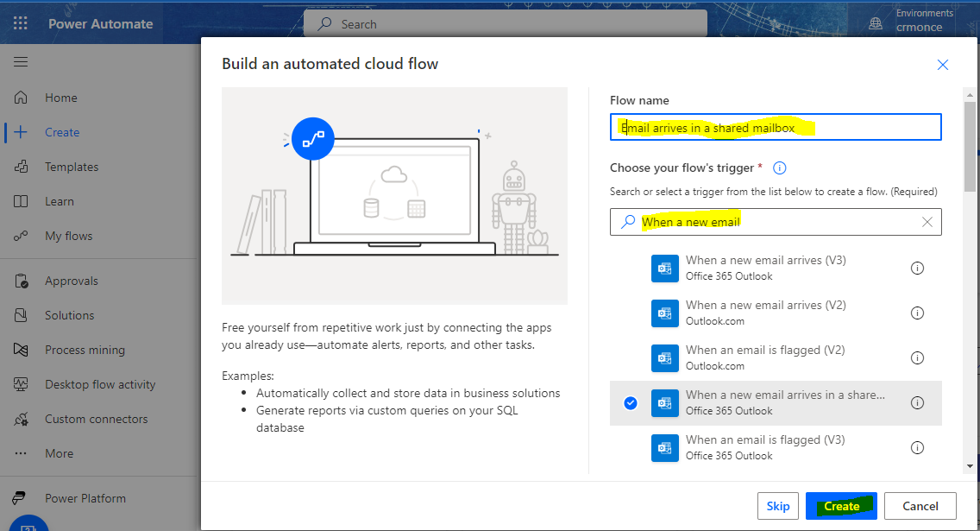Click the Create plus icon
Viewport: 980px width, 531px height.
point(21,132)
